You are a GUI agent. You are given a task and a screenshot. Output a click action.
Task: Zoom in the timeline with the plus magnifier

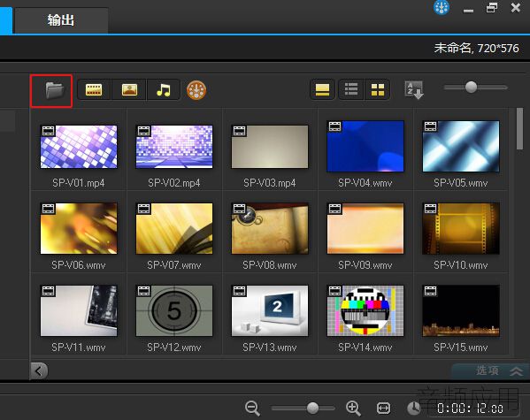click(353, 408)
